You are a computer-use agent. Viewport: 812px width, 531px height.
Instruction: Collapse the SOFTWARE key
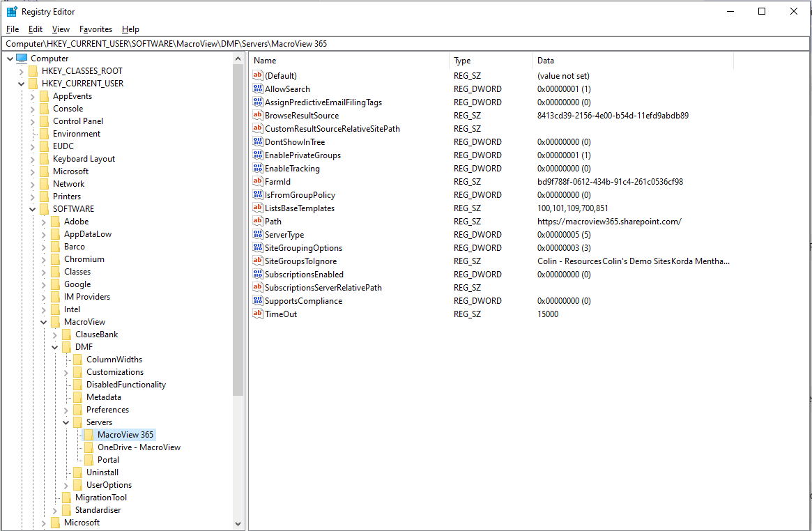[32, 209]
